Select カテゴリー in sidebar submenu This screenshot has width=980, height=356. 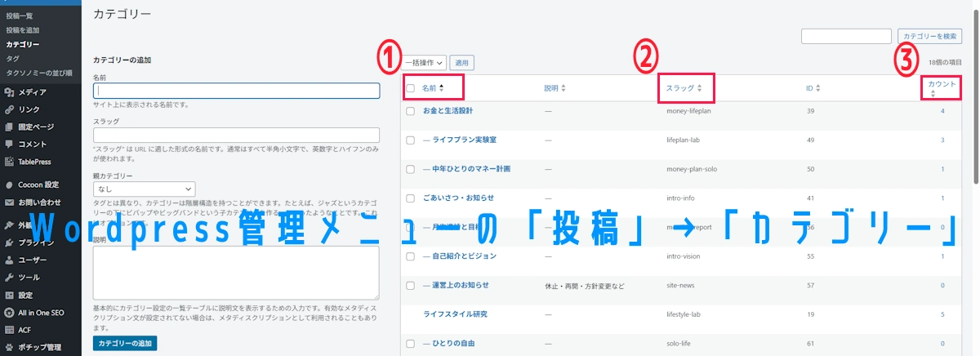point(22,44)
